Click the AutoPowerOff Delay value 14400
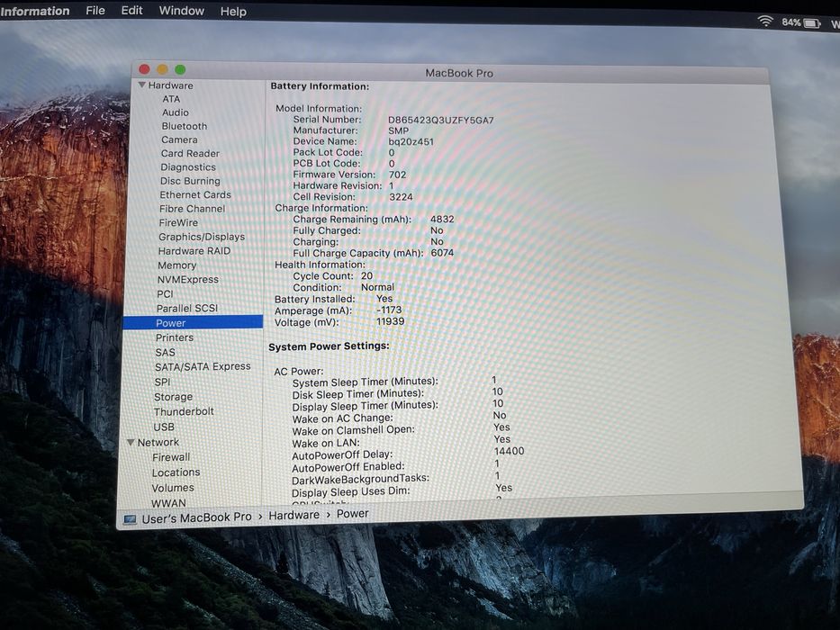Screen dimensions: 840x630 [509, 451]
